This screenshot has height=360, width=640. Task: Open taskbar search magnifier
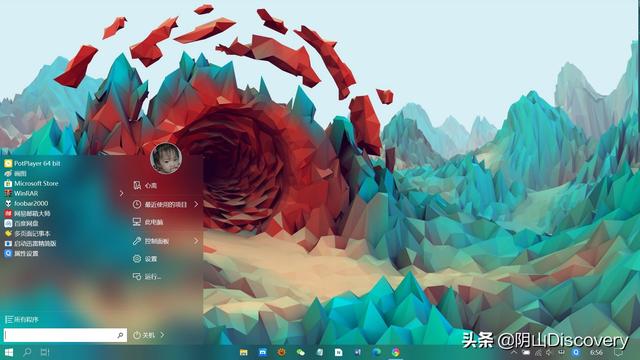tap(27, 352)
